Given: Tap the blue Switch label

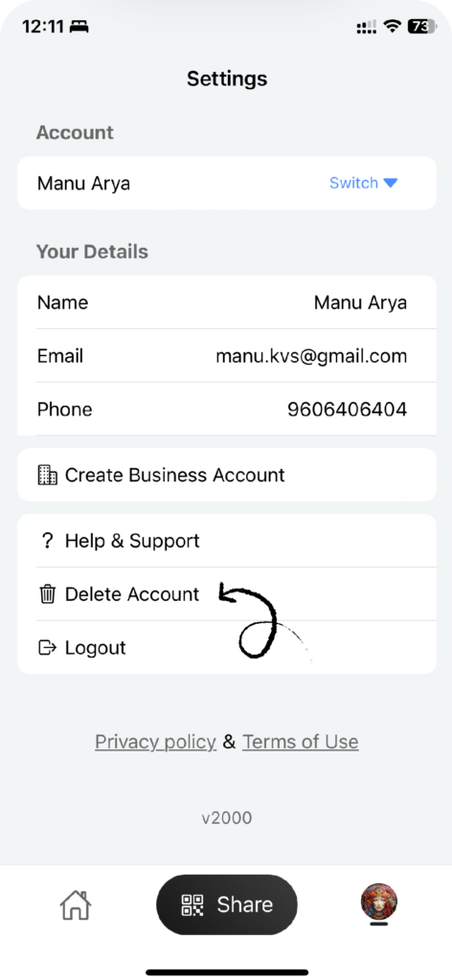Looking at the screenshot, I should coord(354,183).
